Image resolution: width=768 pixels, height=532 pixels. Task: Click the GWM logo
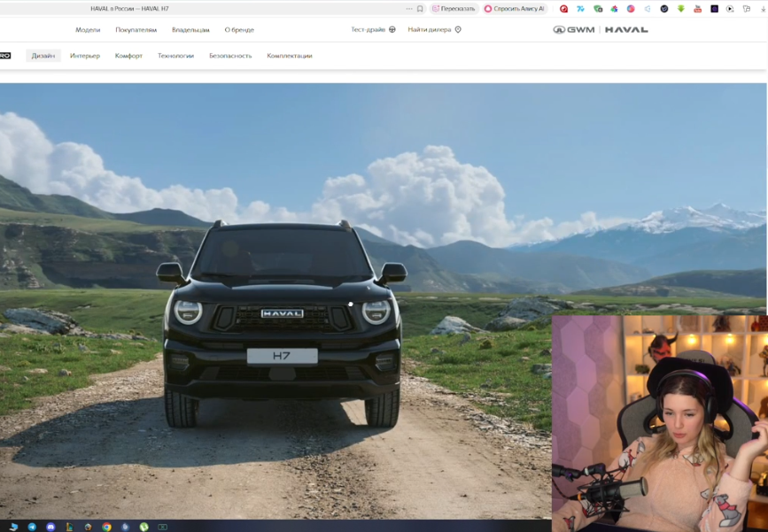pyautogui.click(x=574, y=30)
